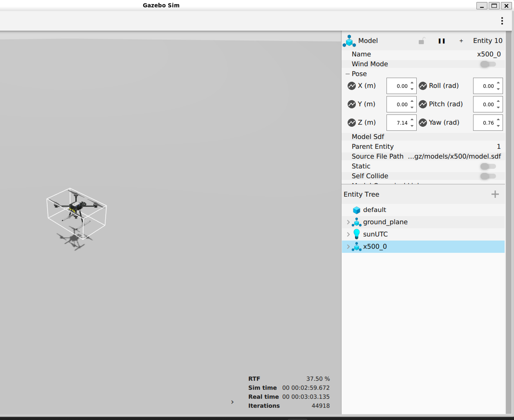Click the Sim time value
The width and height of the screenshot is (514, 420).
pyautogui.click(x=306, y=388)
